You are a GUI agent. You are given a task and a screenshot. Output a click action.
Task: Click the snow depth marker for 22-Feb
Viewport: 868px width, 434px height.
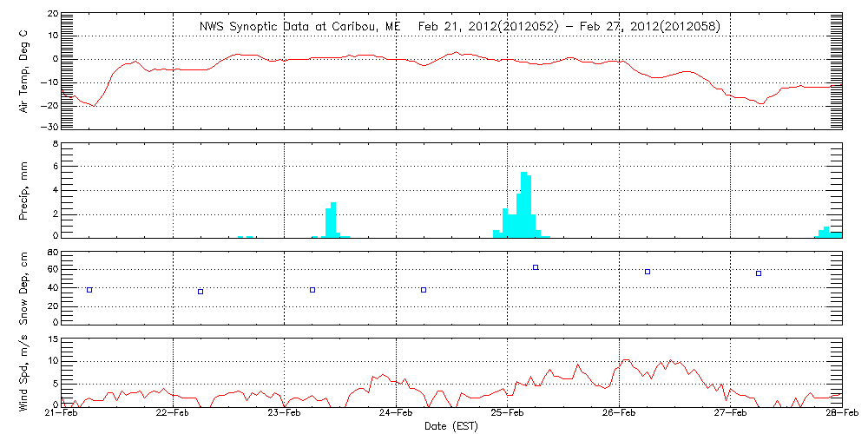(x=201, y=292)
